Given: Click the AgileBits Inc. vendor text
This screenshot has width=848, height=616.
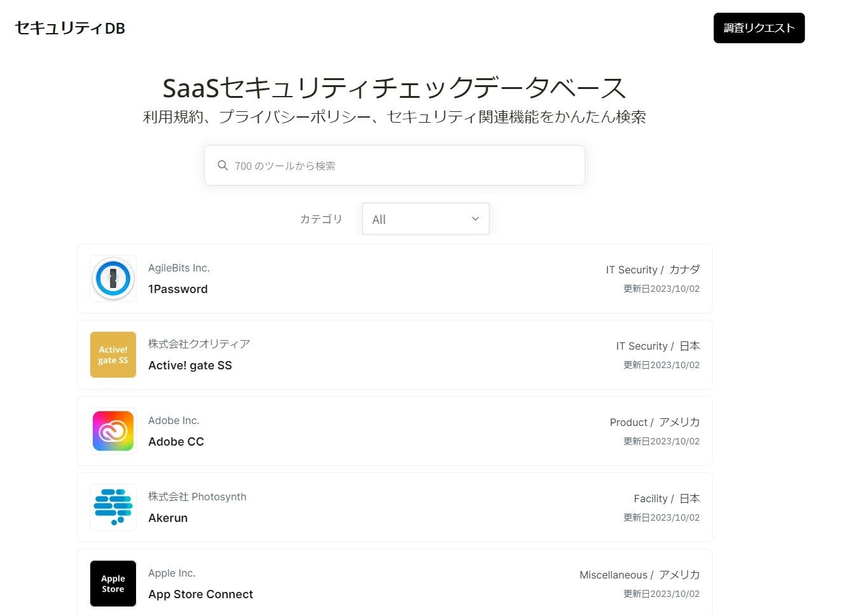Looking at the screenshot, I should coord(179,268).
